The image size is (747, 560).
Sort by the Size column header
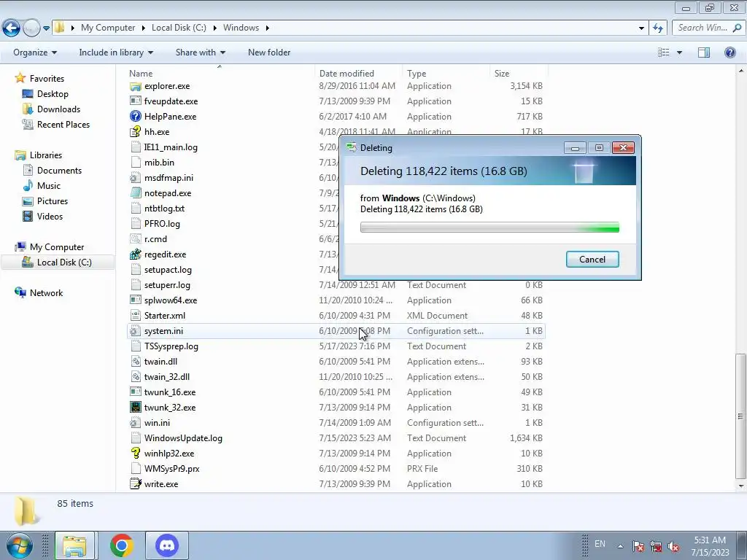tap(502, 74)
